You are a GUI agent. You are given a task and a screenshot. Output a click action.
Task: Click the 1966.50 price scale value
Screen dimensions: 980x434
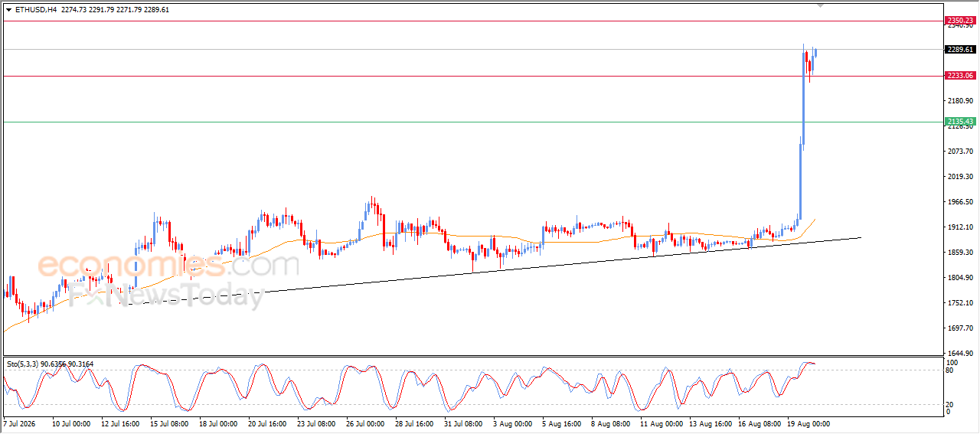(960, 202)
